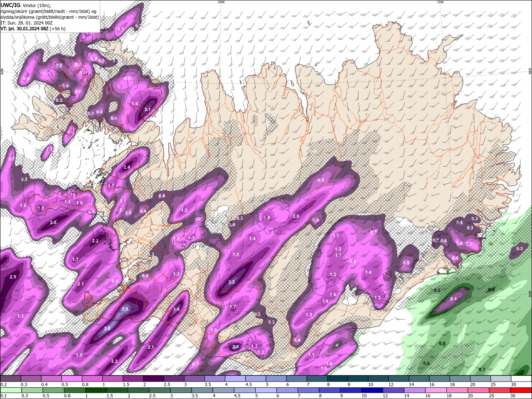Click the 3.6 precipitation value
This screenshot has height=399, width=532.
coord(236,347)
